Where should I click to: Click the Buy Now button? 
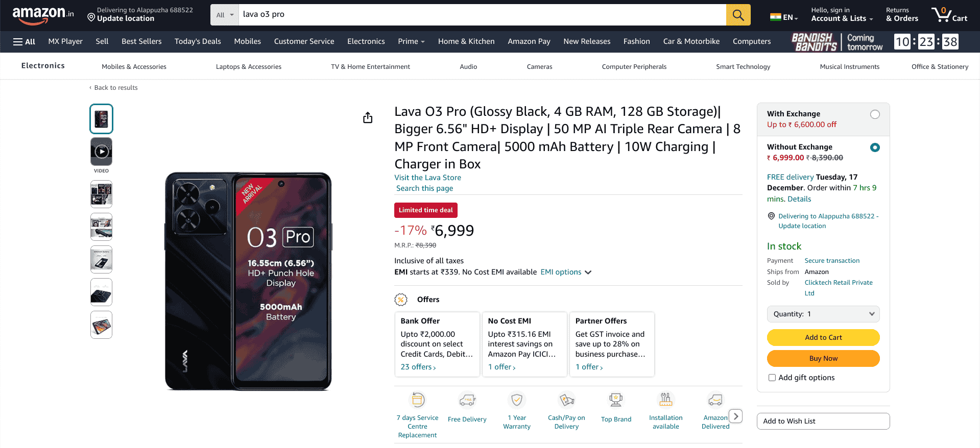823,358
